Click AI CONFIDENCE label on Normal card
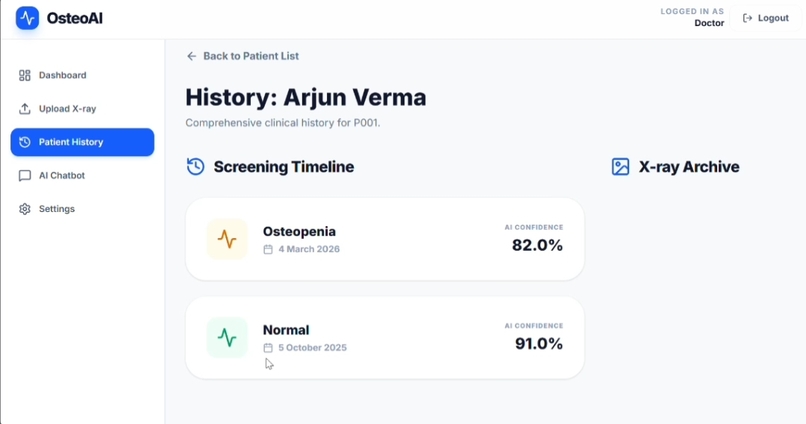Image resolution: width=806 pixels, height=424 pixels. (534, 326)
